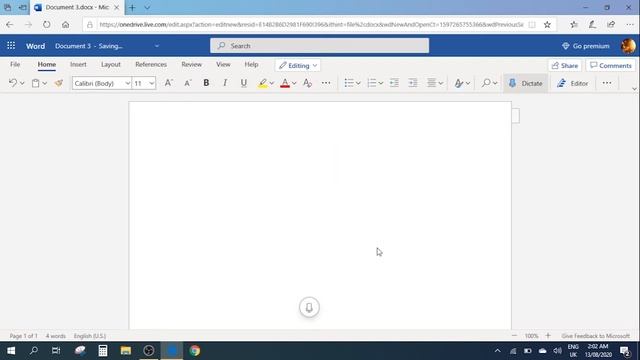640x360 pixels.
Task: Click the Share button
Action: pyautogui.click(x=565, y=65)
